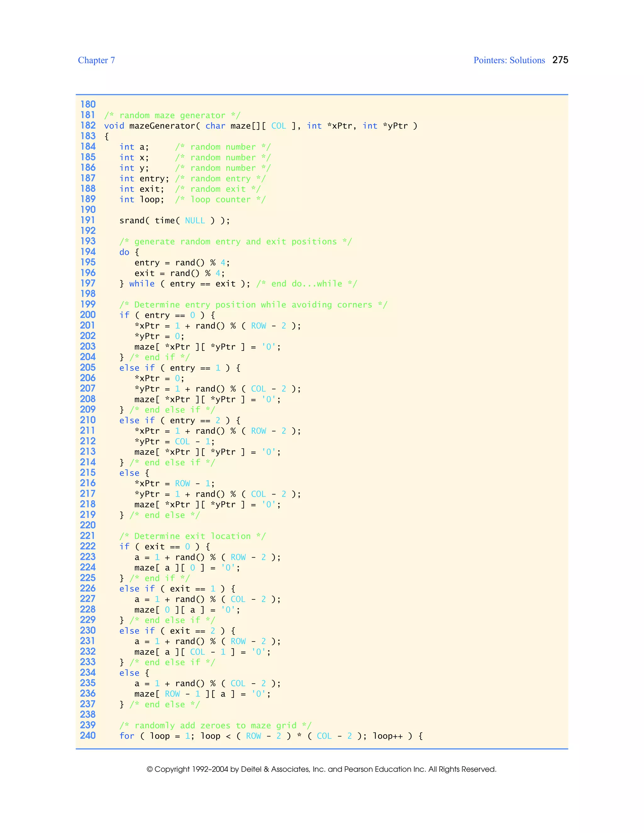Viewport: 644px width, 833px height.
Task: Click the 'srand( time( NULL ) );' statement
Action: tap(174, 220)
